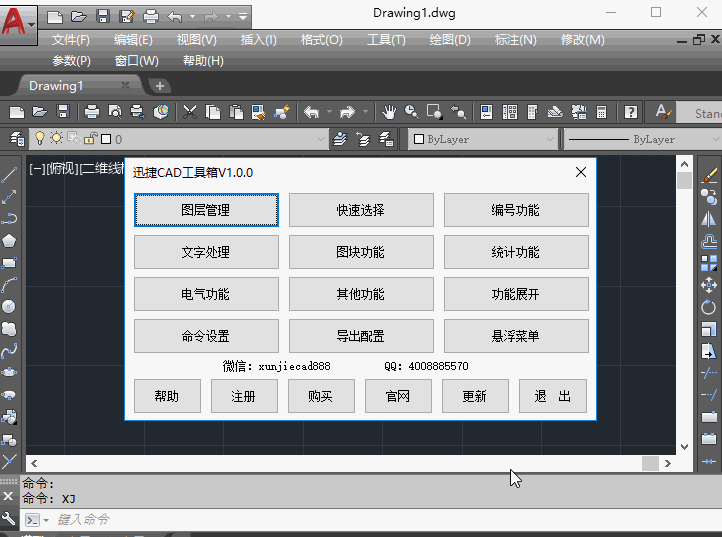This screenshot has height=537, width=722.
Task: Open the ByLayer color dropdown
Action: tap(480, 139)
